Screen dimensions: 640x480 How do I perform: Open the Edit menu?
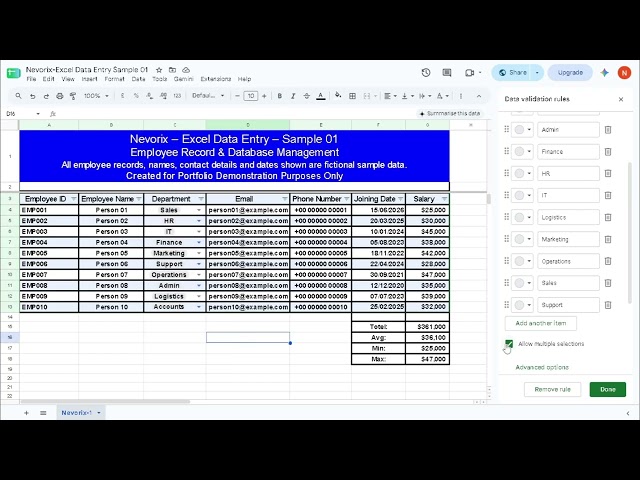click(49, 79)
